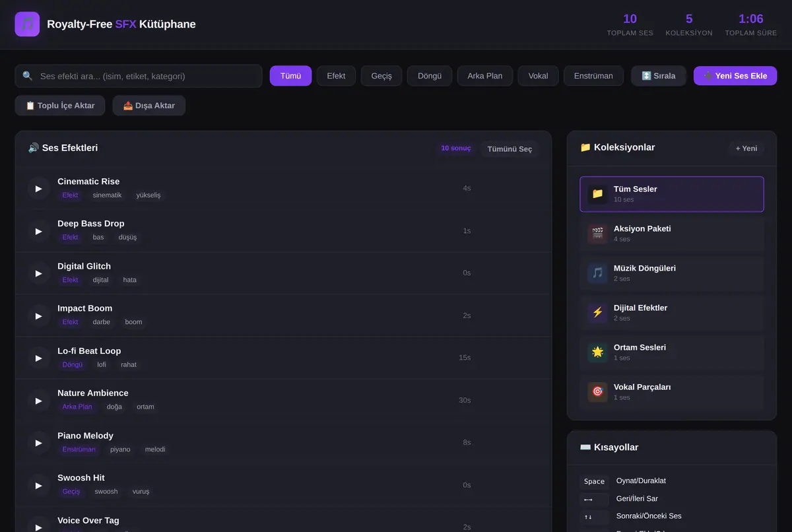Show all sounds with Tümü filter
The height and width of the screenshot is (532, 792).
tap(290, 76)
